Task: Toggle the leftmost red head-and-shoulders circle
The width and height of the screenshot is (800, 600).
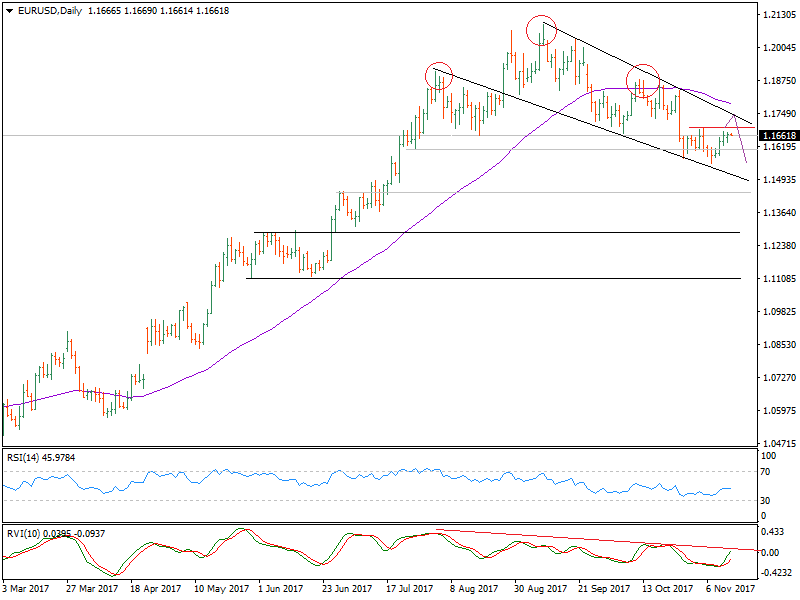Action: pyautogui.click(x=440, y=74)
